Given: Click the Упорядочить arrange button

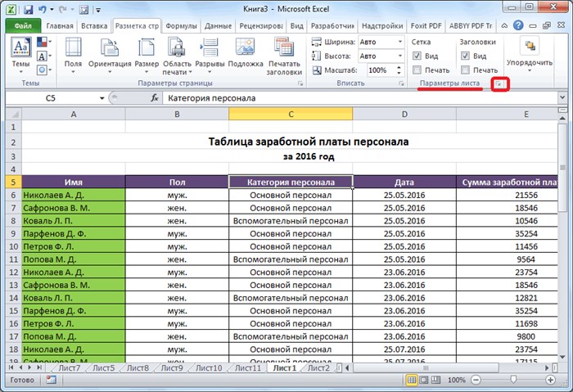Looking at the screenshot, I should click(x=529, y=55).
